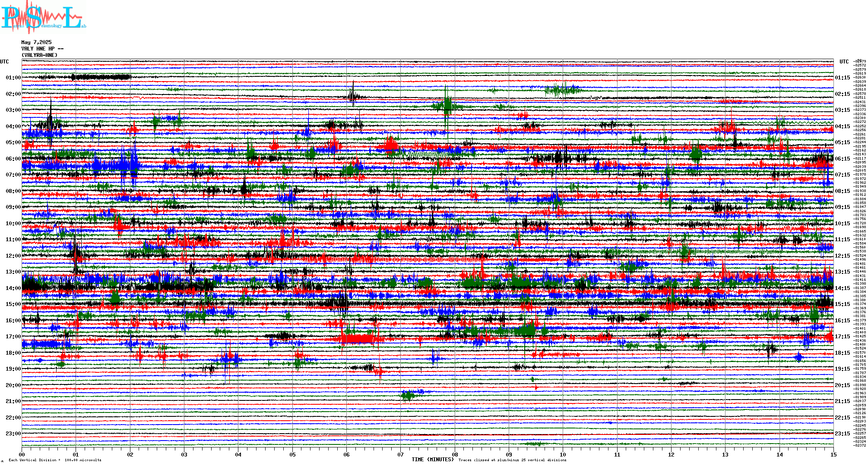Viewport: 868px width, 466px height.
Task: Click minute-axis tick label 07 at bottom
Action: (x=401, y=454)
